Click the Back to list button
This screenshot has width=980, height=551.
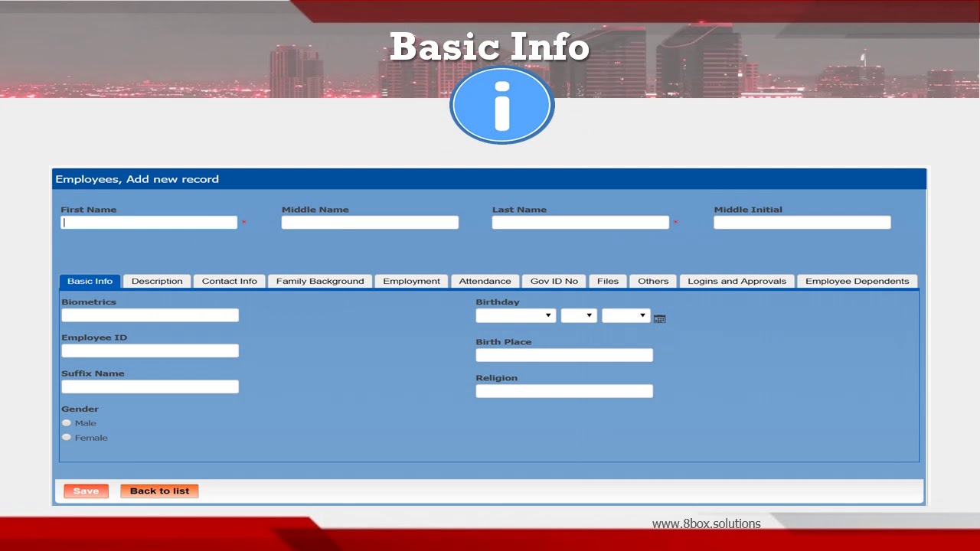(159, 491)
